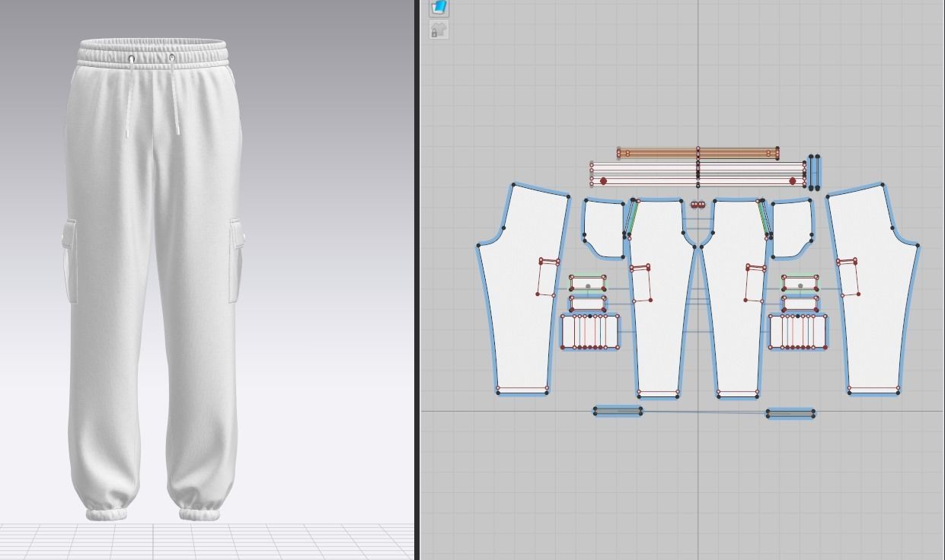Select the left ankle cuff pattern piece
The image size is (945, 560).
(x=618, y=412)
